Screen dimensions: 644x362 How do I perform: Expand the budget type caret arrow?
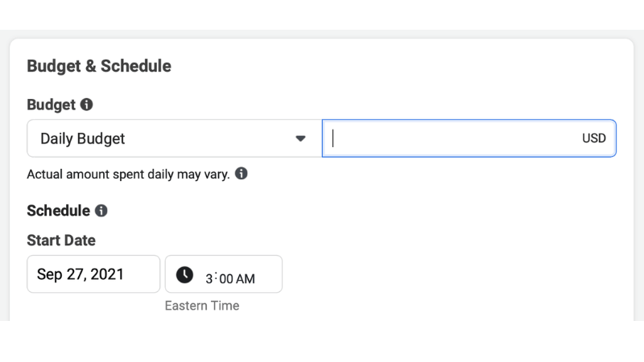point(300,138)
